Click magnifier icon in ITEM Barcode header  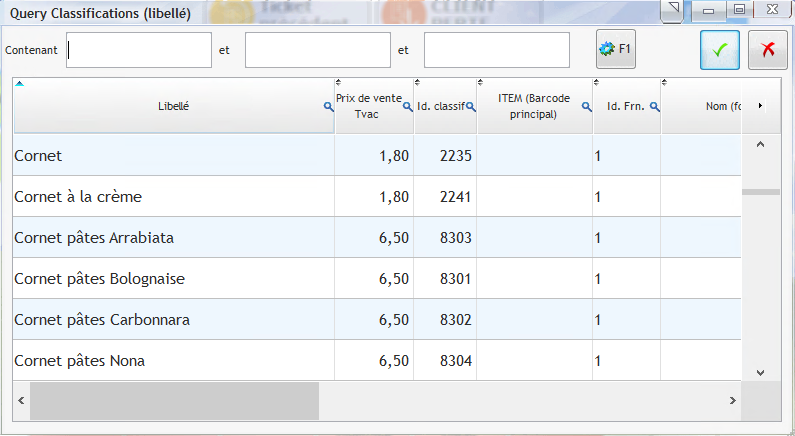586,106
